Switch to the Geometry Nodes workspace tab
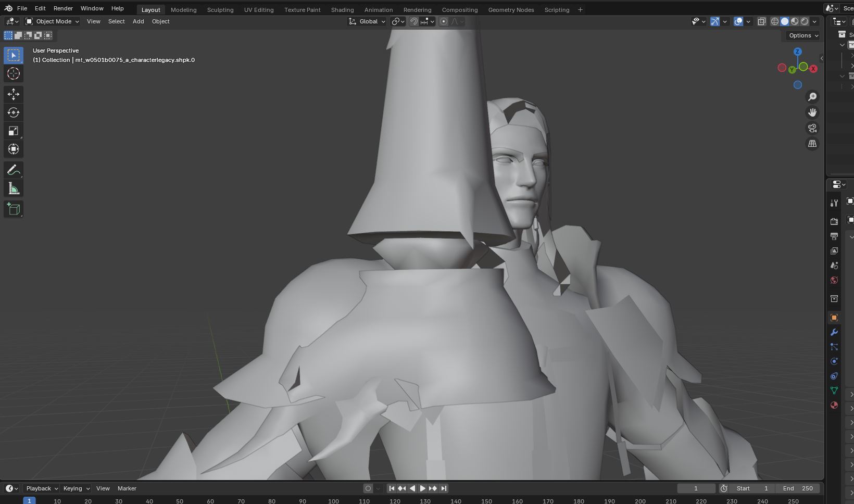This screenshot has height=504, width=854. 511,9
